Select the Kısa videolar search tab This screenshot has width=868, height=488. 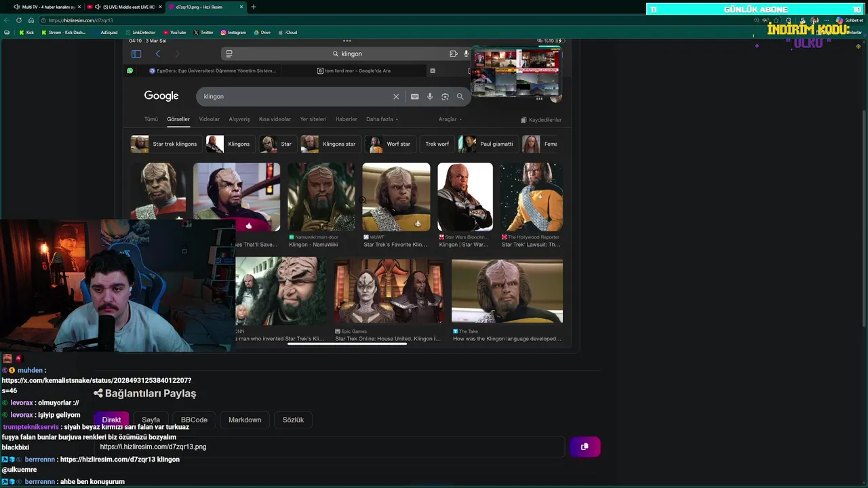(x=275, y=119)
